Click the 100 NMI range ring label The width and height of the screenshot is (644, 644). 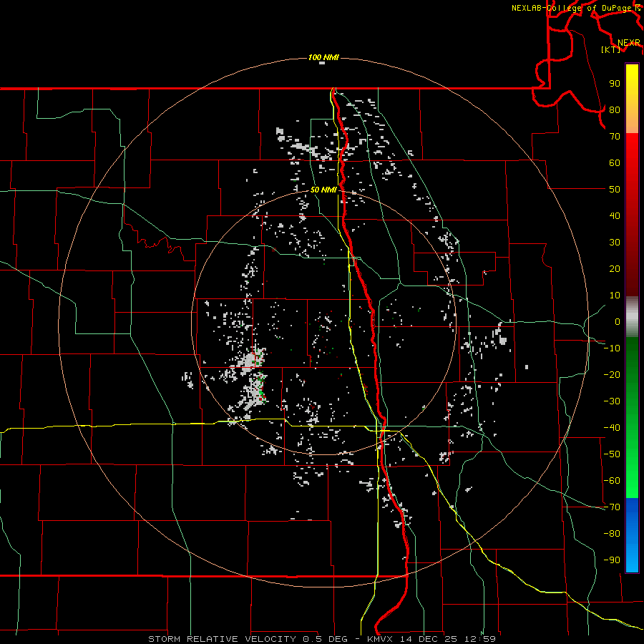(323, 57)
